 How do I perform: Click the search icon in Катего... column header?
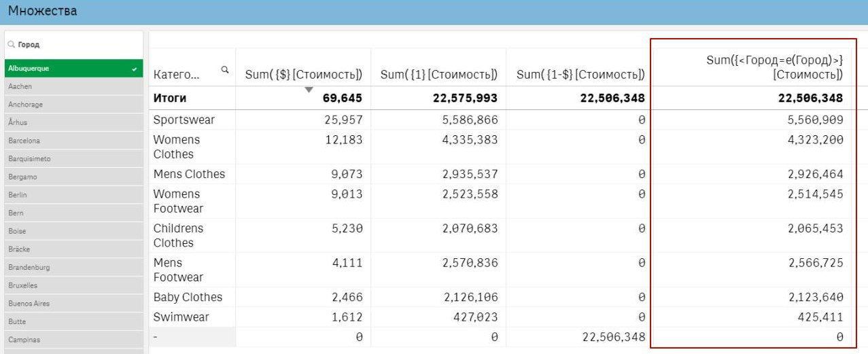coord(225,69)
